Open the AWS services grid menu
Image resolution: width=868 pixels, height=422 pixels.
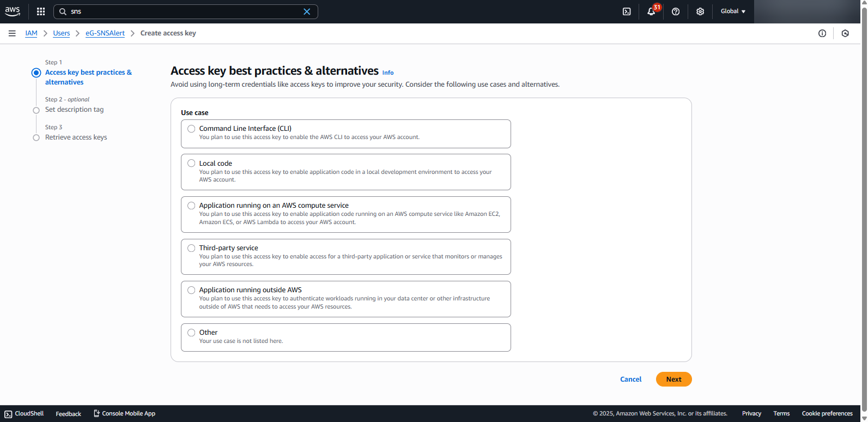coord(41,11)
